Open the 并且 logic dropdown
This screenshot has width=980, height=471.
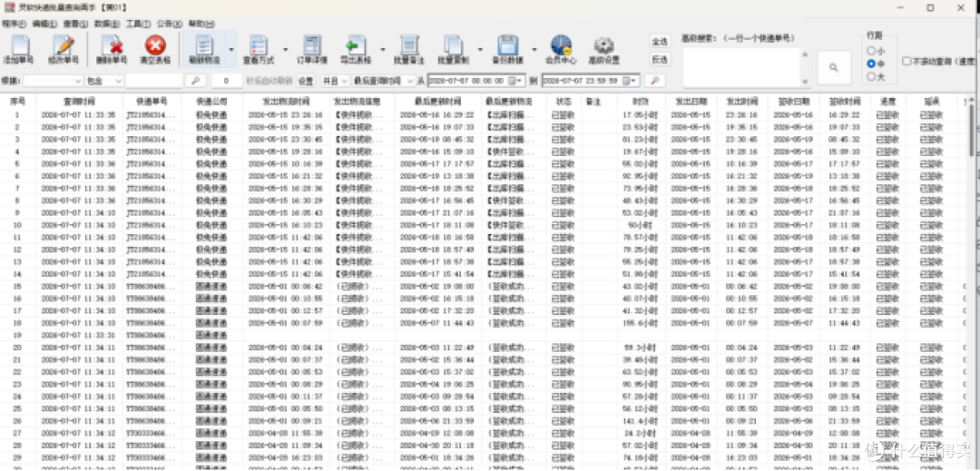(x=345, y=81)
